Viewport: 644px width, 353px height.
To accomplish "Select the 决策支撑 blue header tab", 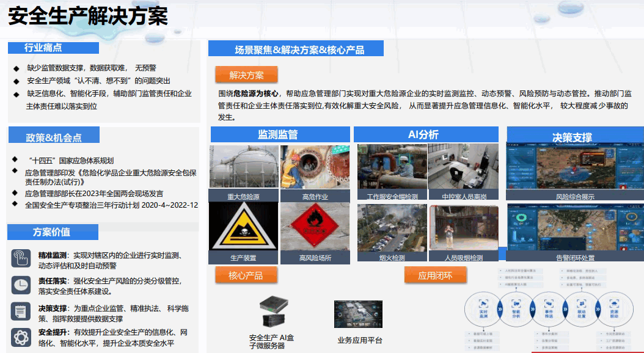I will [572, 137].
